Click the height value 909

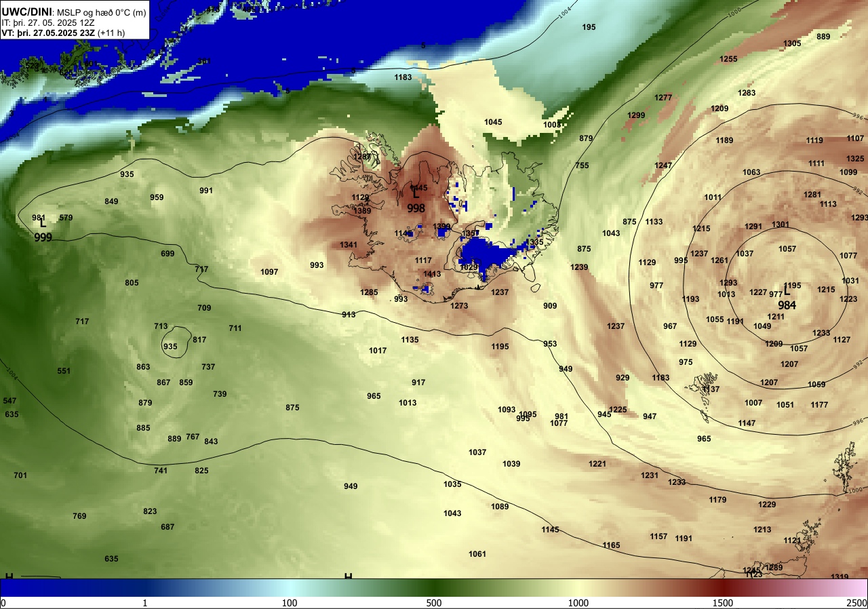pos(550,306)
